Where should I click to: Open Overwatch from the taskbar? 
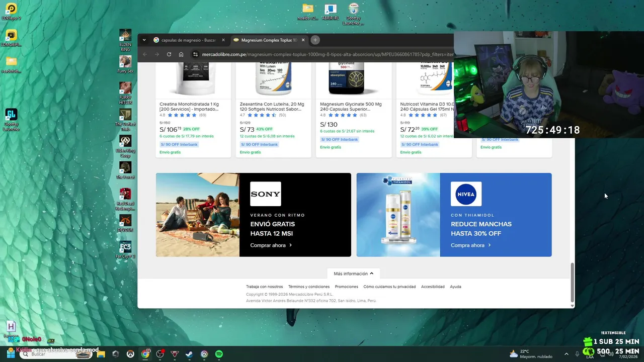click(130, 354)
